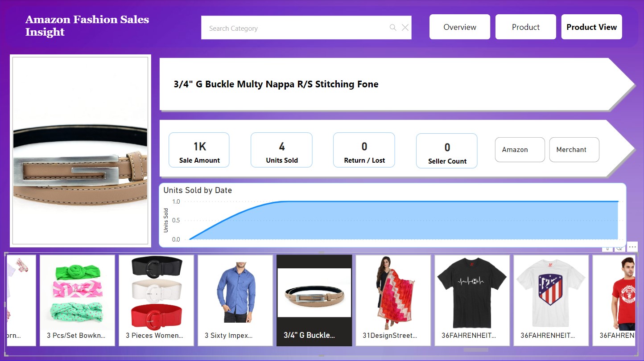
Task: Click in the Search Category field
Action: pos(294,28)
